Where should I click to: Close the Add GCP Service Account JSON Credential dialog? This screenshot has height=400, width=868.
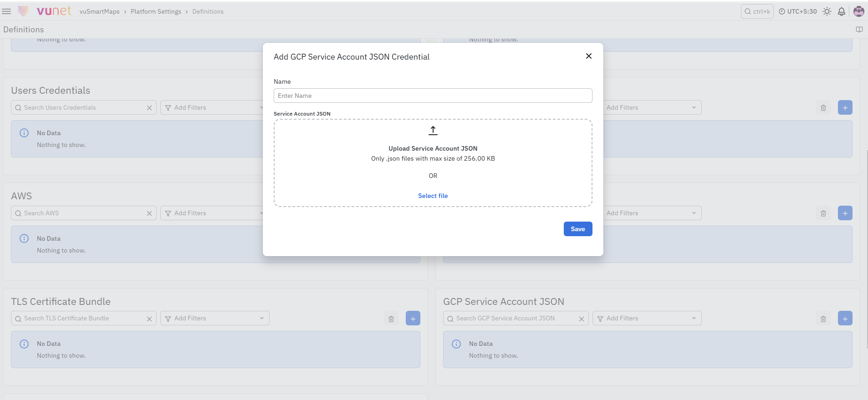tap(589, 56)
